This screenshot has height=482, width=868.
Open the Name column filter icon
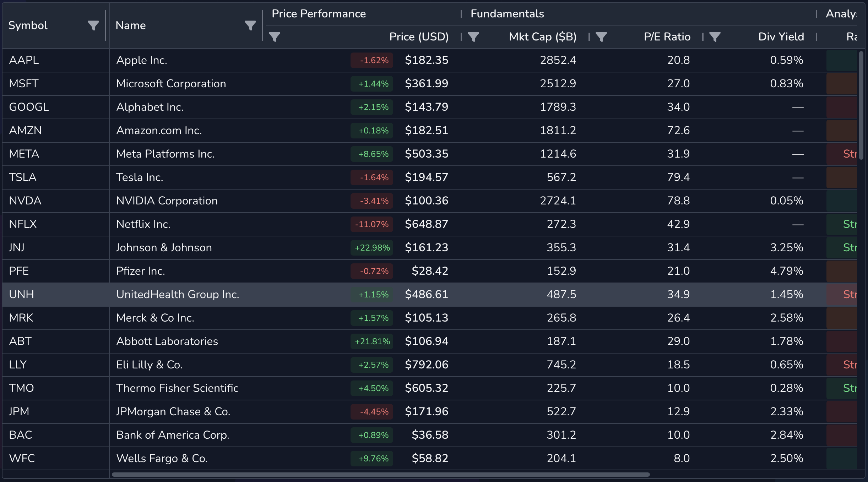(250, 26)
